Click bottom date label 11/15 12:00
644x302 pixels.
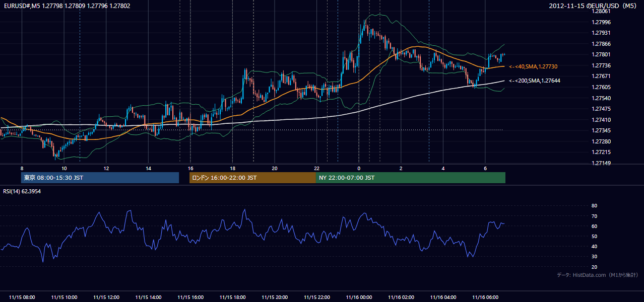click(106, 297)
